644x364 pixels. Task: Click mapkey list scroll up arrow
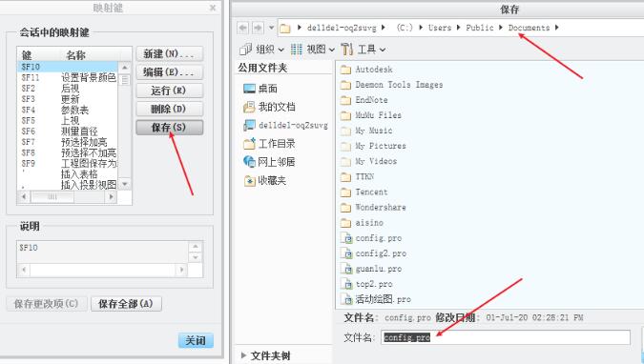[x=125, y=68]
